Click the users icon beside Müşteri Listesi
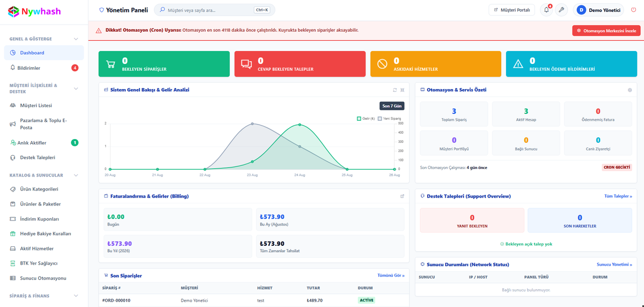 (13, 106)
